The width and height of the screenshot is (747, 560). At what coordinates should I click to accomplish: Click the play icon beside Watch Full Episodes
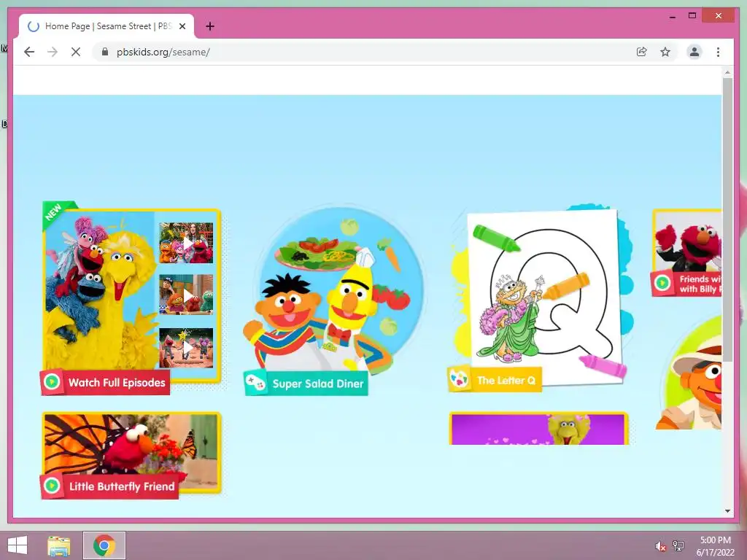click(52, 381)
